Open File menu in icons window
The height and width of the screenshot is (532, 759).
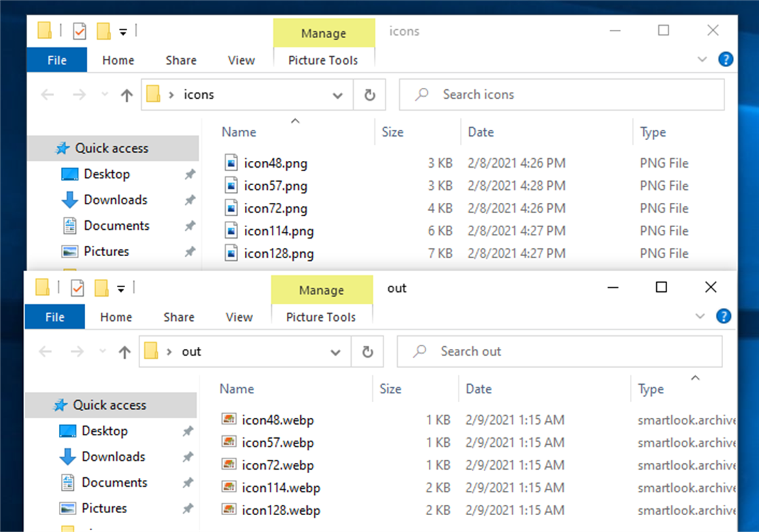57,60
